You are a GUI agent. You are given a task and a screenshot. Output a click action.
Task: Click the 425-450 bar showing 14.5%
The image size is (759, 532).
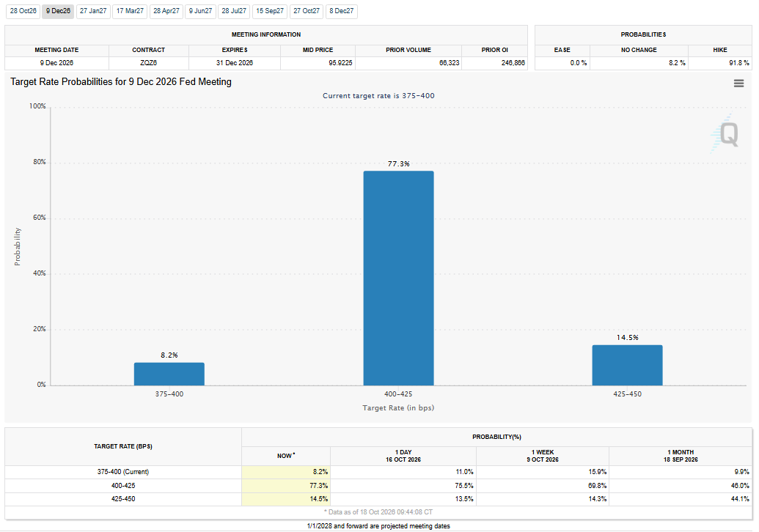(627, 365)
